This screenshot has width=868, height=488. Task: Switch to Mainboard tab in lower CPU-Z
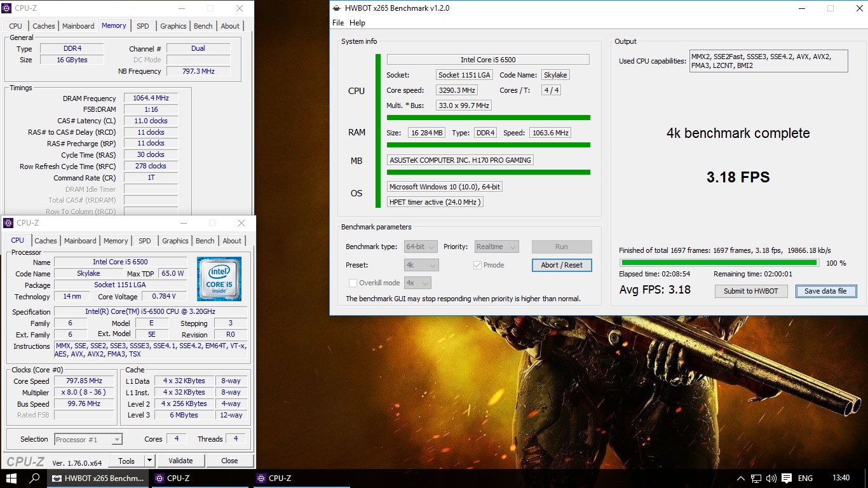point(81,241)
